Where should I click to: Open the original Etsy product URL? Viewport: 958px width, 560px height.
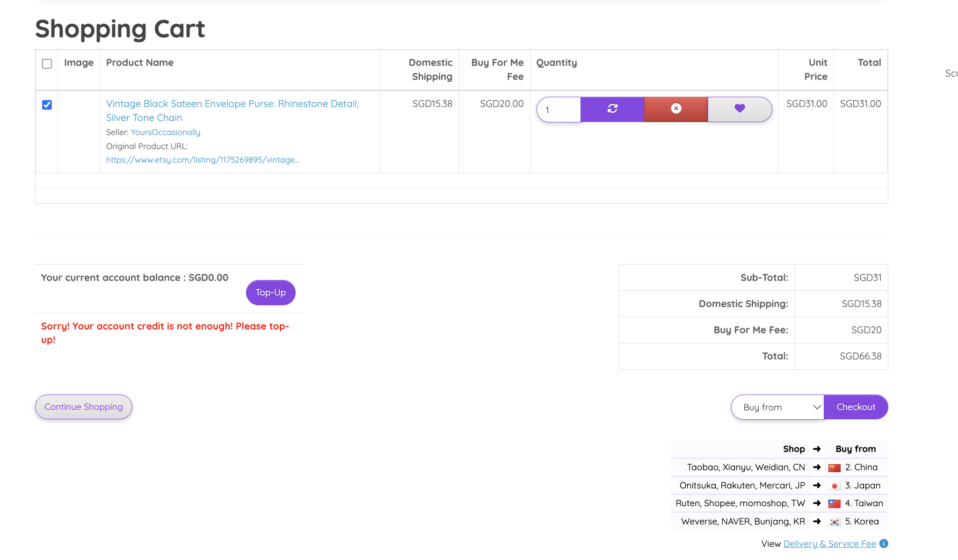(203, 160)
